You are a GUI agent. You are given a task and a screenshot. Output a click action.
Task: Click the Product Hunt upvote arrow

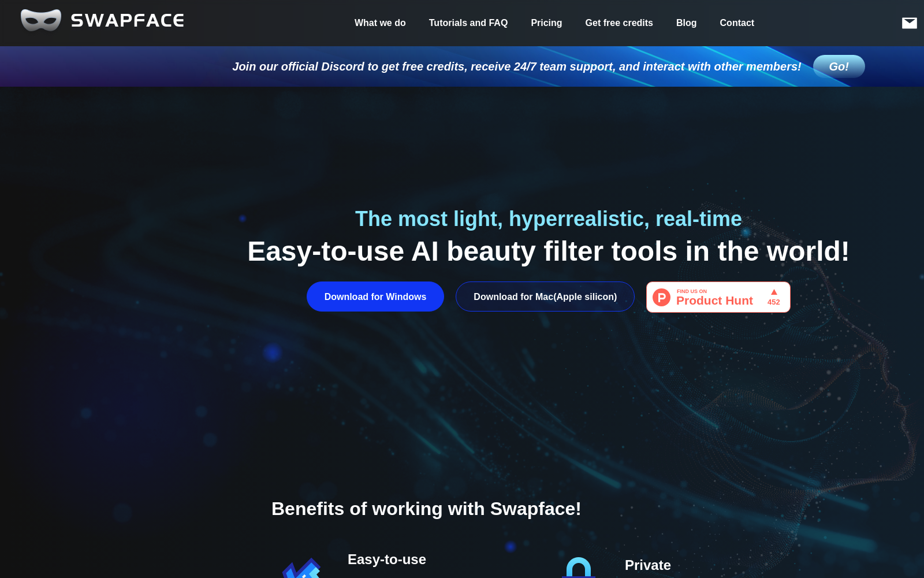[x=774, y=292]
